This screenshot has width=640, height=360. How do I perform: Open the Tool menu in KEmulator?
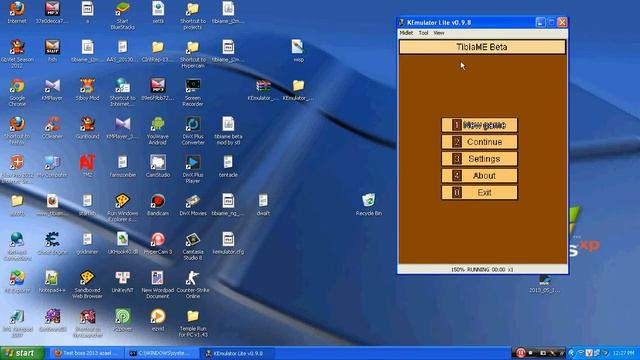(423, 33)
